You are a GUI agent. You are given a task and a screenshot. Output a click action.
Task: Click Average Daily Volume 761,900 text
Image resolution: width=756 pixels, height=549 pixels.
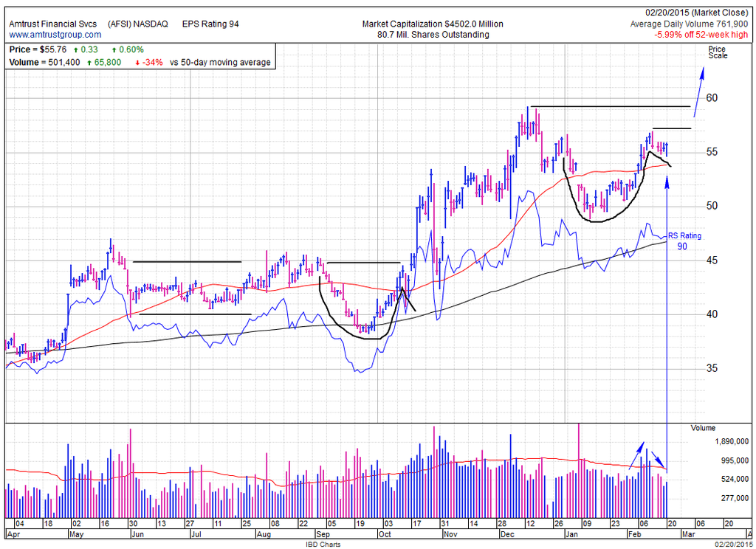(x=690, y=24)
